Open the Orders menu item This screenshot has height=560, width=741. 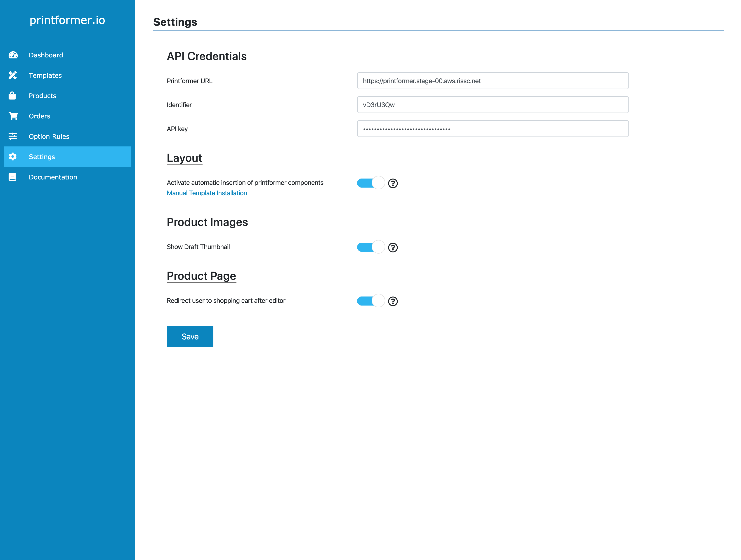coord(40,116)
